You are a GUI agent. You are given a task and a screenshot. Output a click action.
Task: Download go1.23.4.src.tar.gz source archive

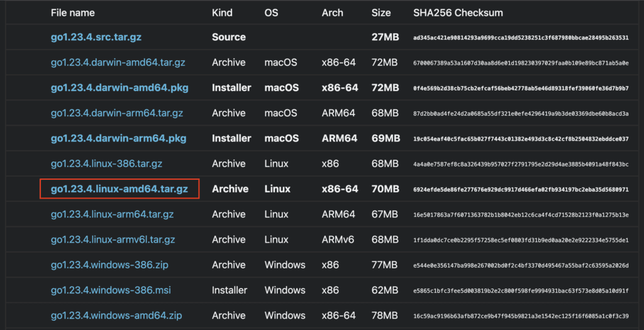tap(96, 37)
